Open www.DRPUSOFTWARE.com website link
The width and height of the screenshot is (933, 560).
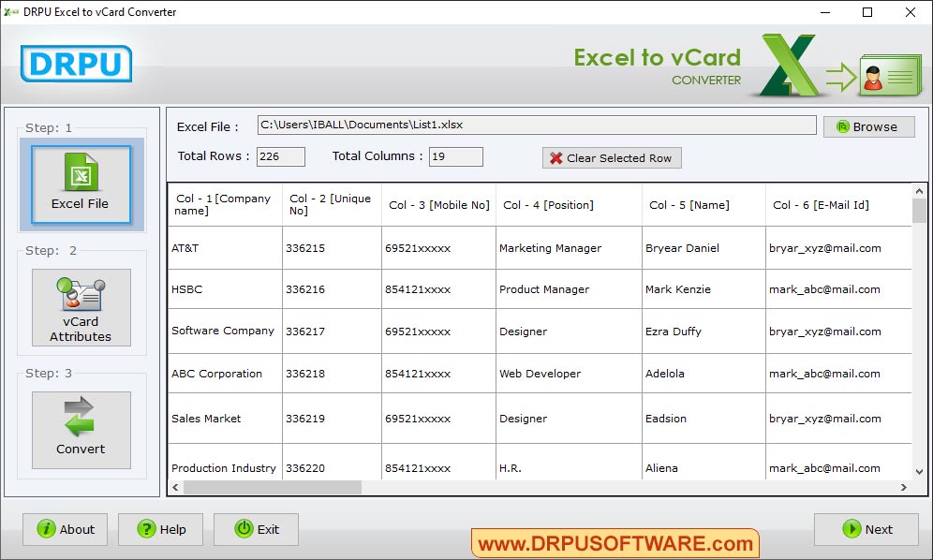613,542
